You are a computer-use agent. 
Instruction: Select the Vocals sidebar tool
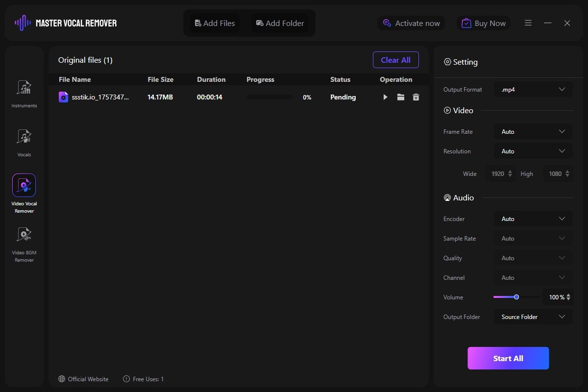coord(24,137)
